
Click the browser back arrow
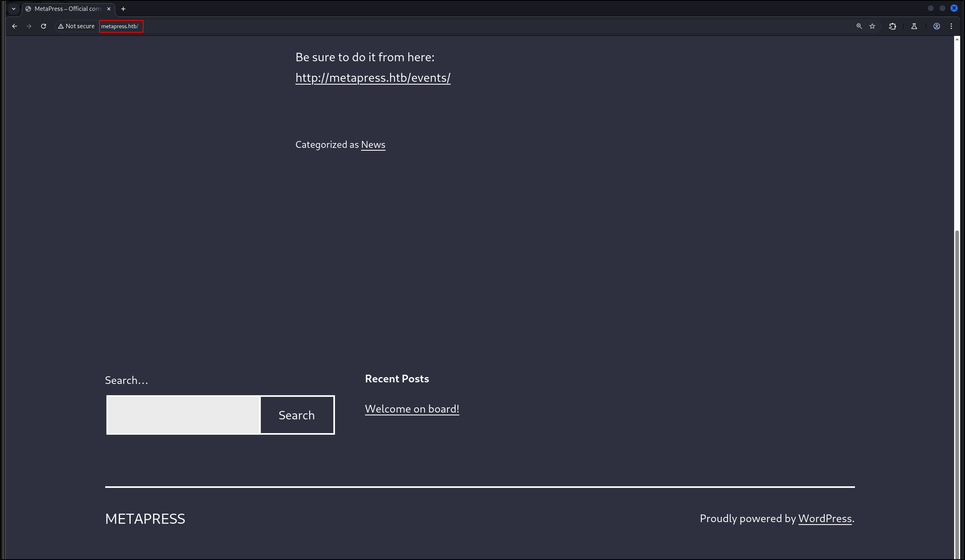(x=15, y=26)
